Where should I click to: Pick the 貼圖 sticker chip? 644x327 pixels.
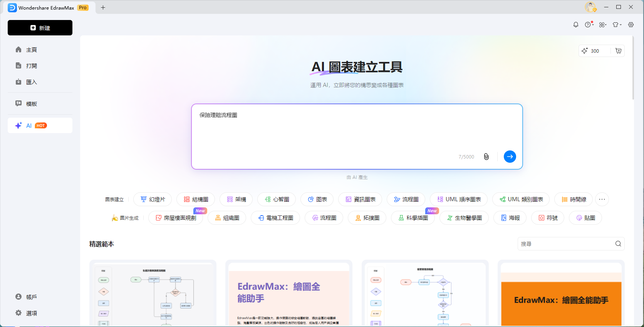click(585, 218)
